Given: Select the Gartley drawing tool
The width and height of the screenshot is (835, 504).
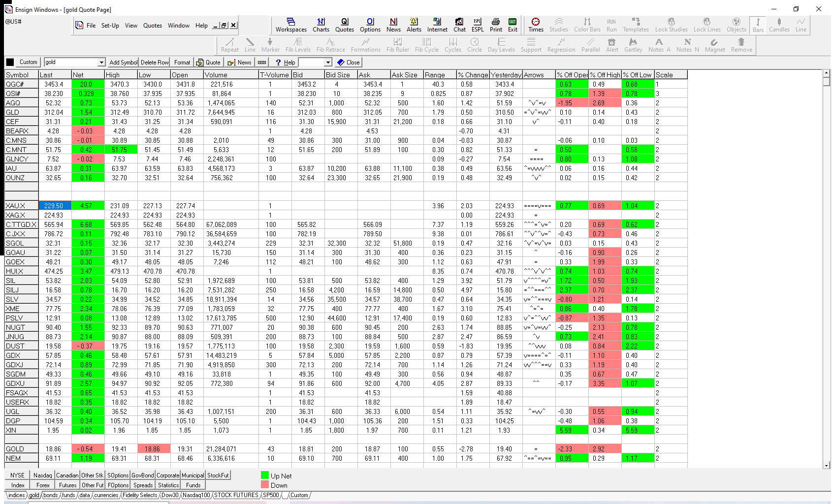Looking at the screenshot, I should 633,45.
